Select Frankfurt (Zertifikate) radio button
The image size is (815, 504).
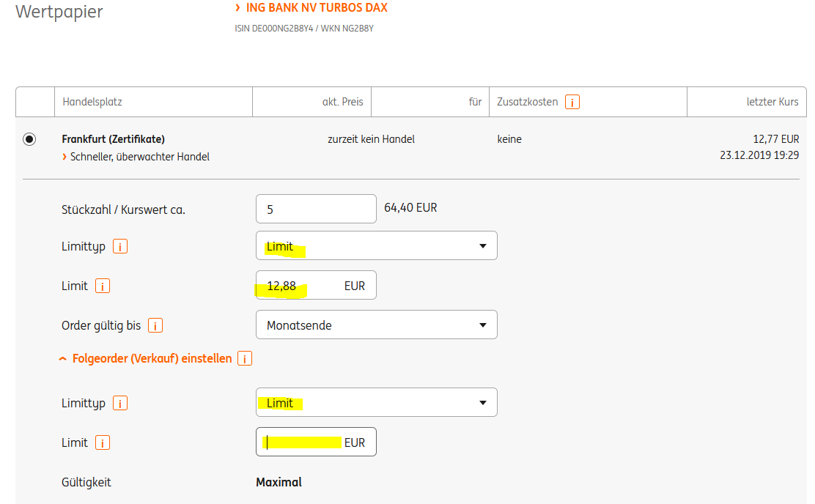pyautogui.click(x=29, y=139)
